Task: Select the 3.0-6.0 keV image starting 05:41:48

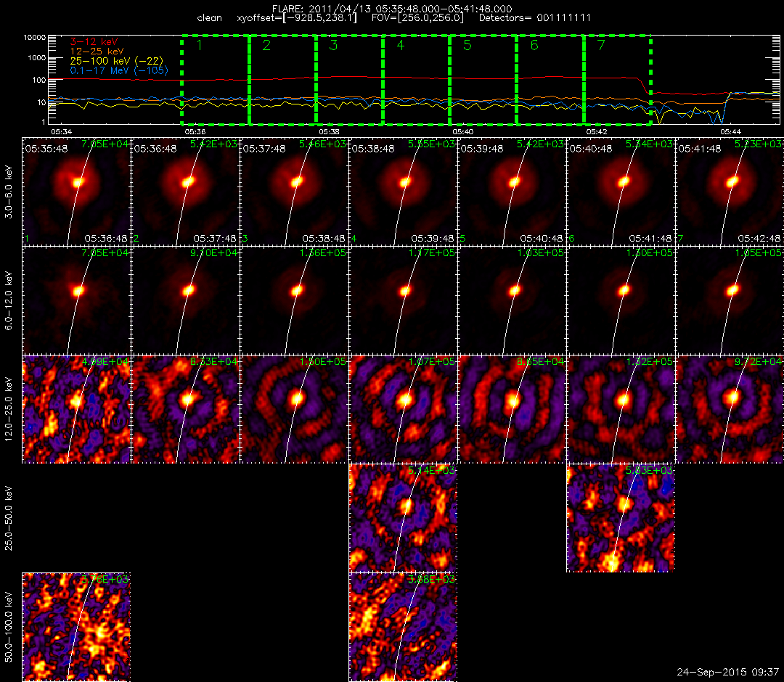Action: pyautogui.click(x=730, y=192)
